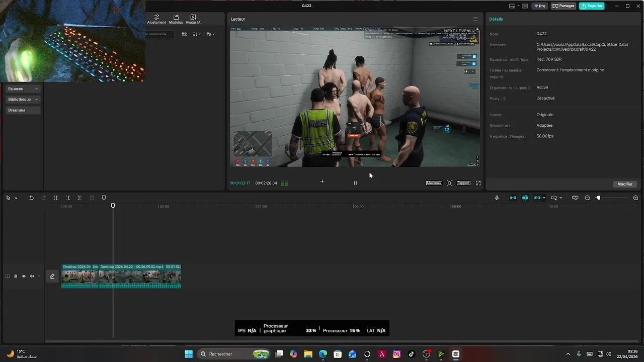This screenshot has height=362, width=644.
Task: Toggle main track magnet
Action: (513, 198)
